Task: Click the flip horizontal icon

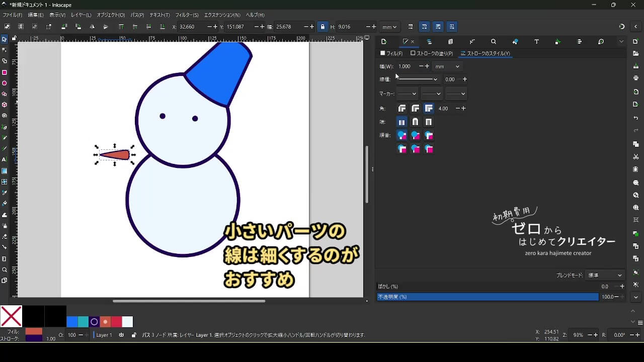Action: (92, 27)
